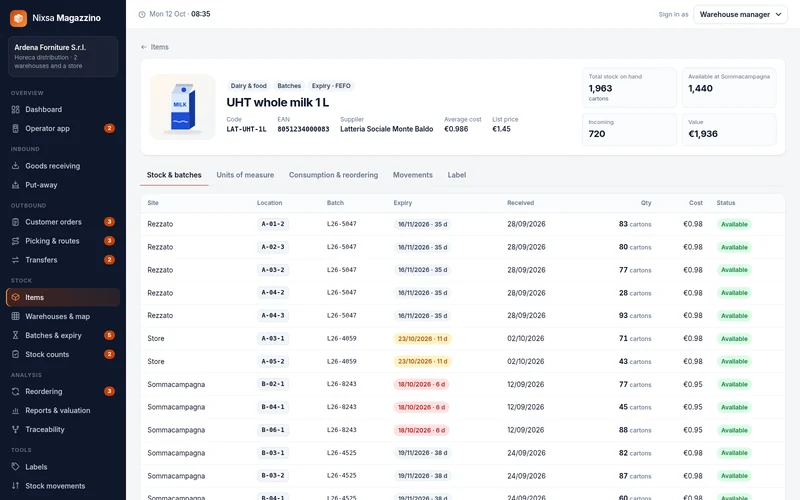Click the Batches & expiry hourglass icon
This screenshot has height=500, width=800.
(x=15, y=335)
